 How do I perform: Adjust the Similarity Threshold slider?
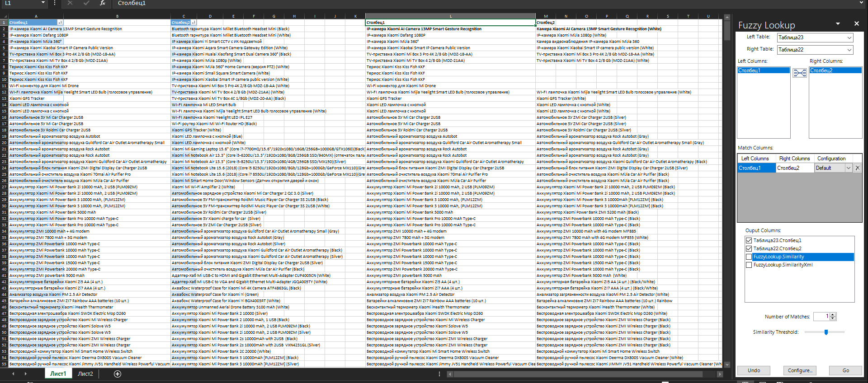pyautogui.click(x=826, y=332)
